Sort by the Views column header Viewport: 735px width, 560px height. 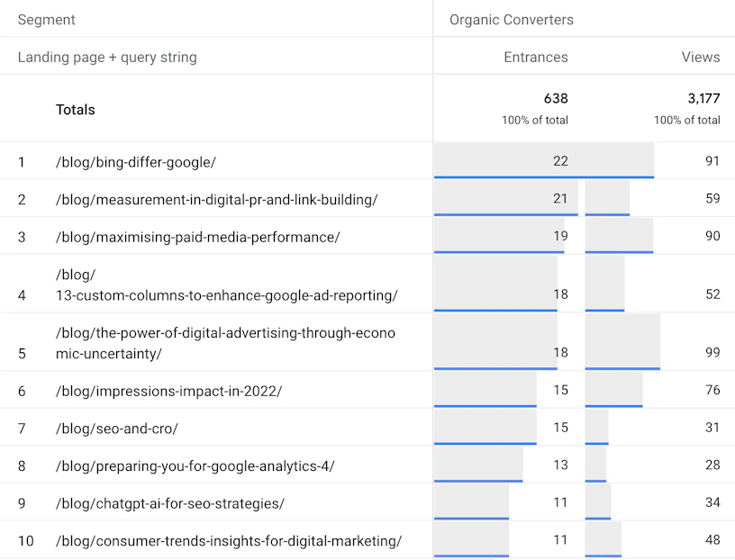click(701, 58)
